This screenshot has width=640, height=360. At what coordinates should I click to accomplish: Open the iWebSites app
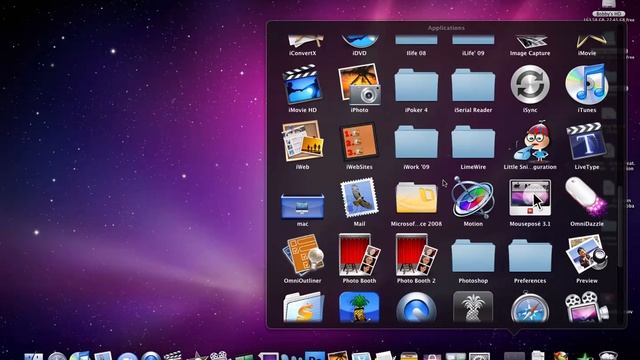tap(359, 141)
